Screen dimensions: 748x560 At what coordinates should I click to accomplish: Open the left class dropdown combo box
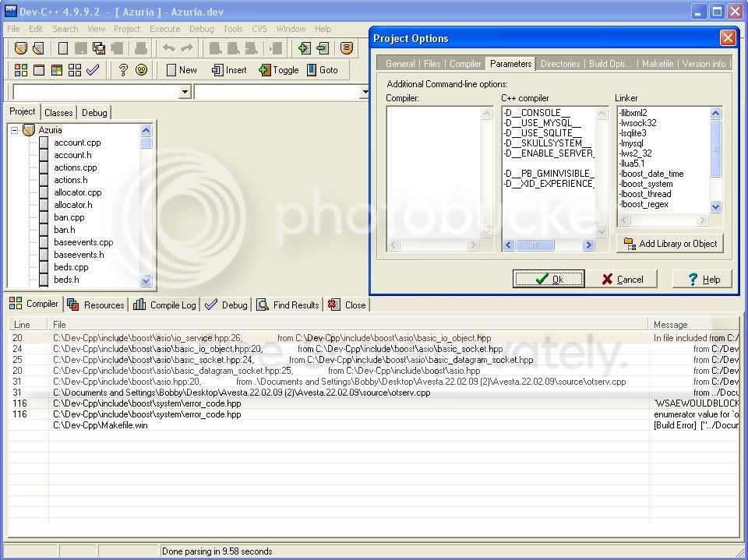click(x=185, y=92)
